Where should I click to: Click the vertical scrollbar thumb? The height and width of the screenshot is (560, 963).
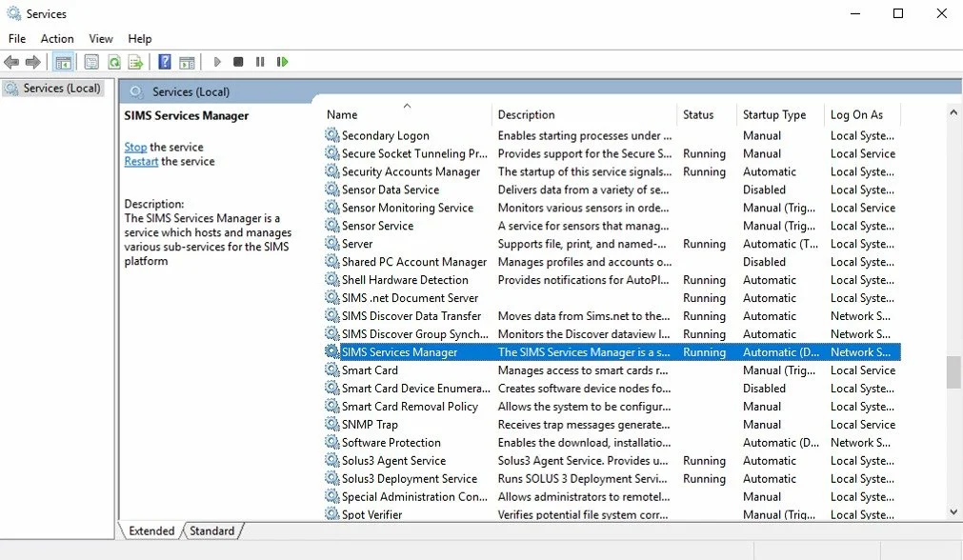point(953,372)
